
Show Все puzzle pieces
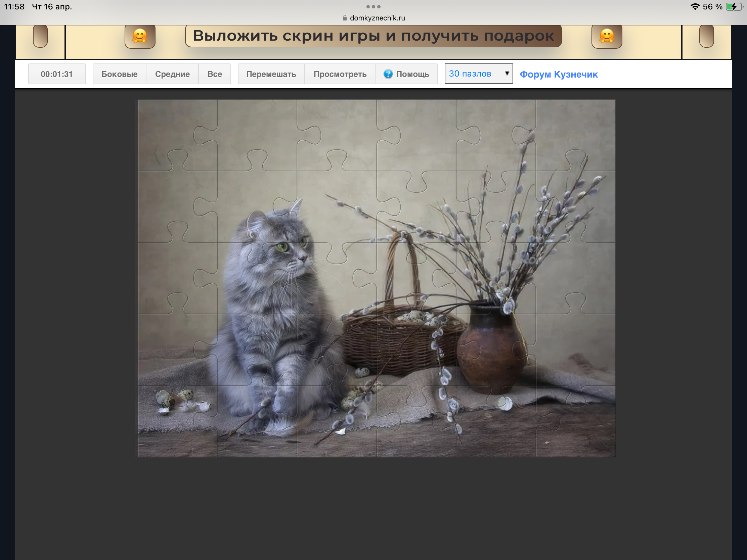click(x=214, y=74)
